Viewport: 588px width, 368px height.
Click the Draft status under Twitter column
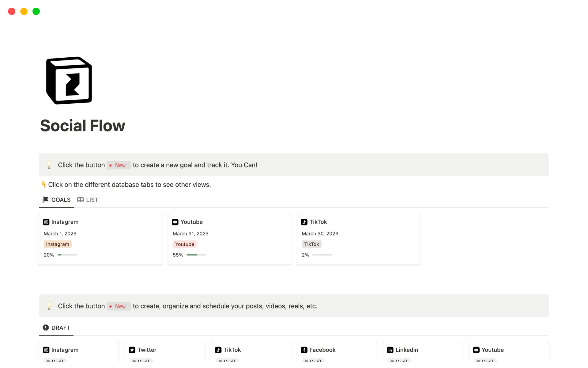141,360
